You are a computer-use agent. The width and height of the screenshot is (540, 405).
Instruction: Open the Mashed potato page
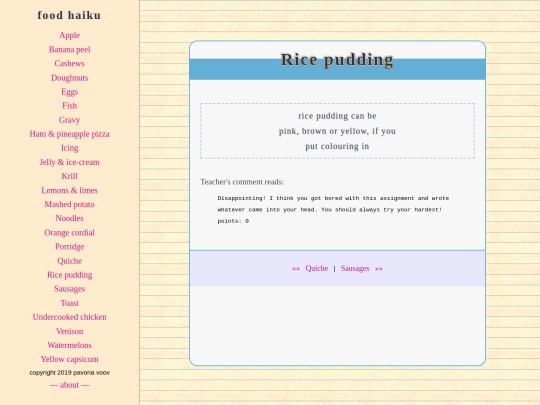tap(70, 204)
